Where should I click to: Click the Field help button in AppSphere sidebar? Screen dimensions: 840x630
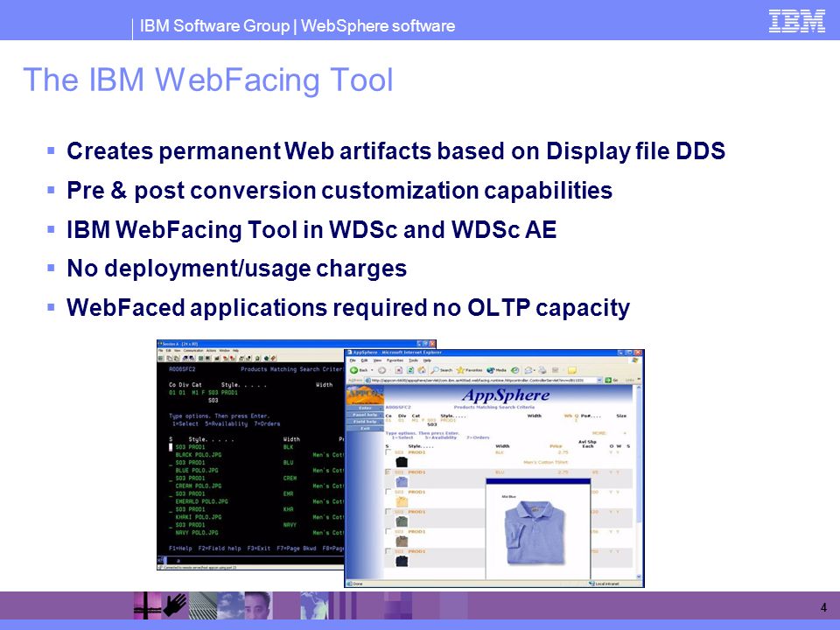pos(365,422)
